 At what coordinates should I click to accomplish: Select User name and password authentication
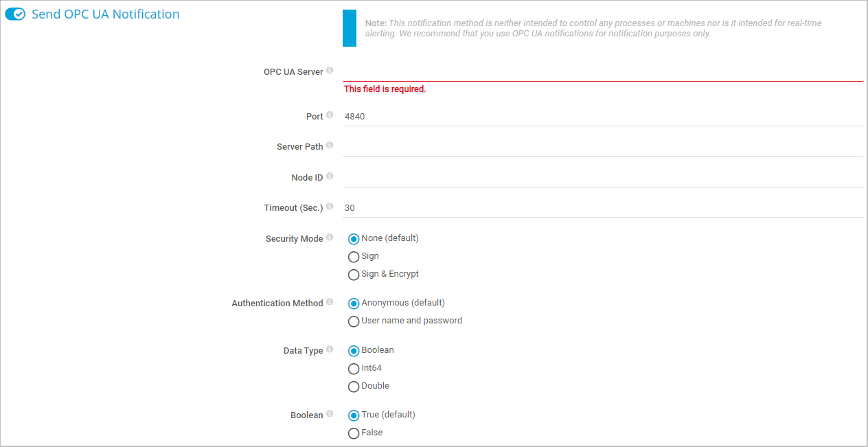(x=354, y=321)
